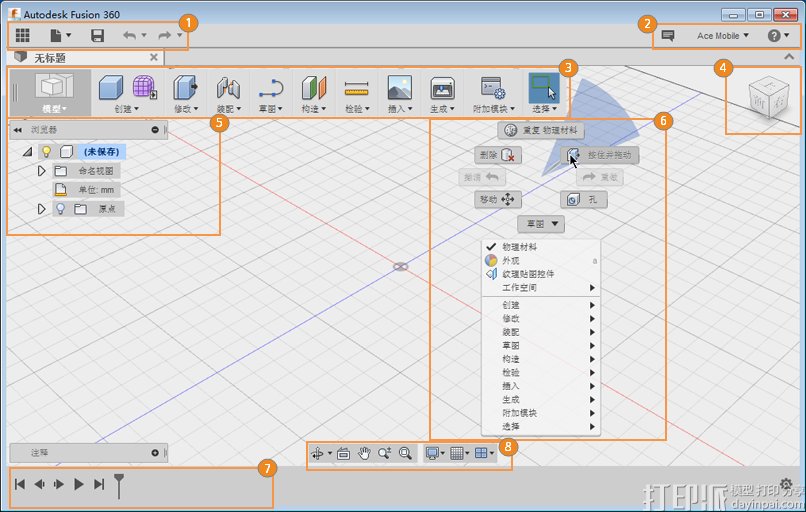
Task: Open the 修改 submenu in context menu
Action: coord(541,319)
